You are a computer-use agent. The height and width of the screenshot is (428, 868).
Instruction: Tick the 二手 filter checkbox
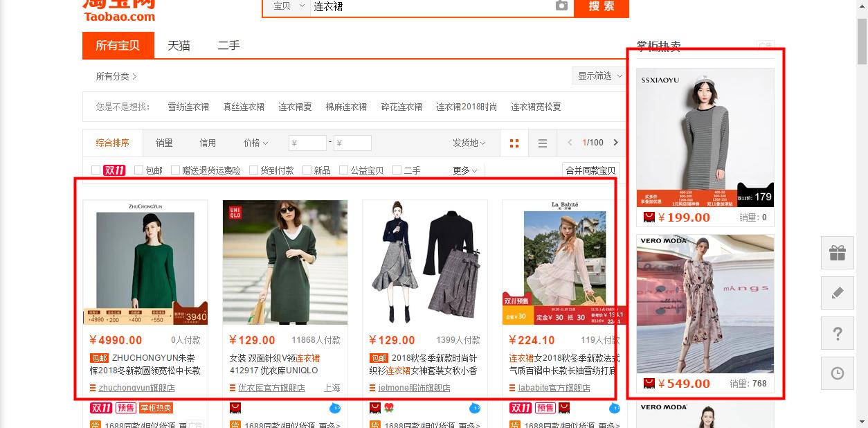pyautogui.click(x=397, y=170)
